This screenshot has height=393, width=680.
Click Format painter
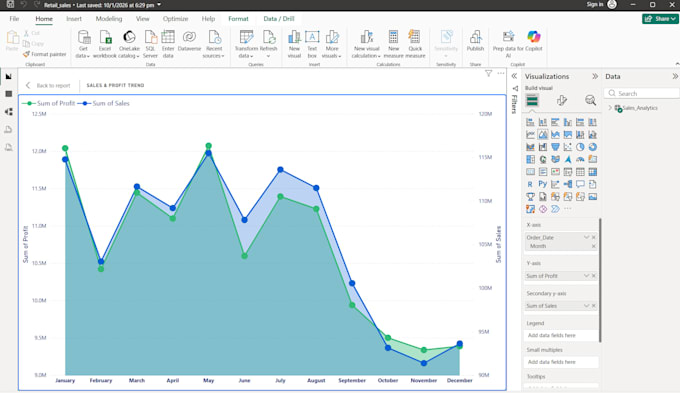click(x=45, y=54)
